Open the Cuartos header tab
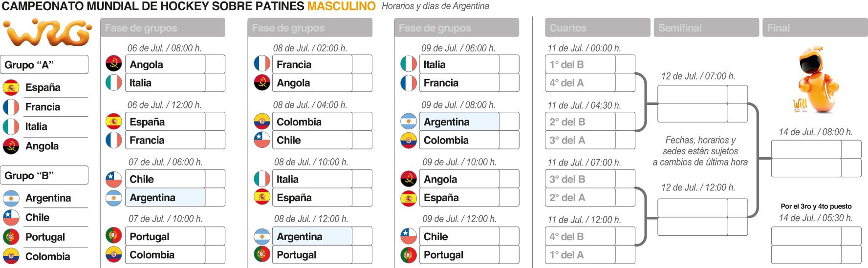 (x=597, y=28)
